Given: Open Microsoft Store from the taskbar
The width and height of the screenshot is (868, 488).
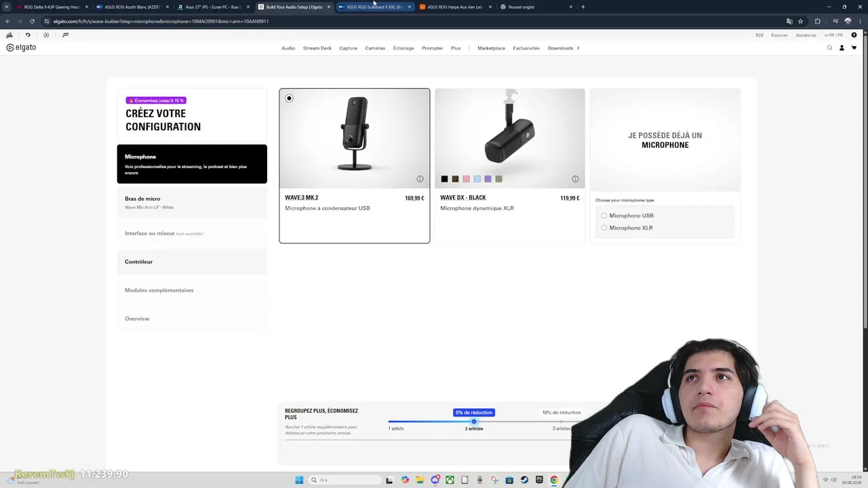Looking at the screenshot, I should (x=509, y=480).
